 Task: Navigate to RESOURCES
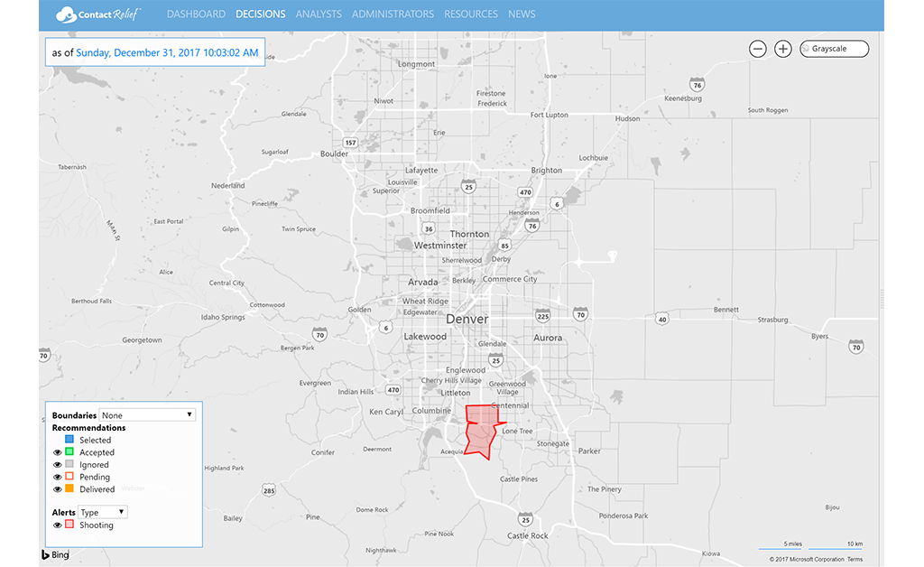coord(471,14)
